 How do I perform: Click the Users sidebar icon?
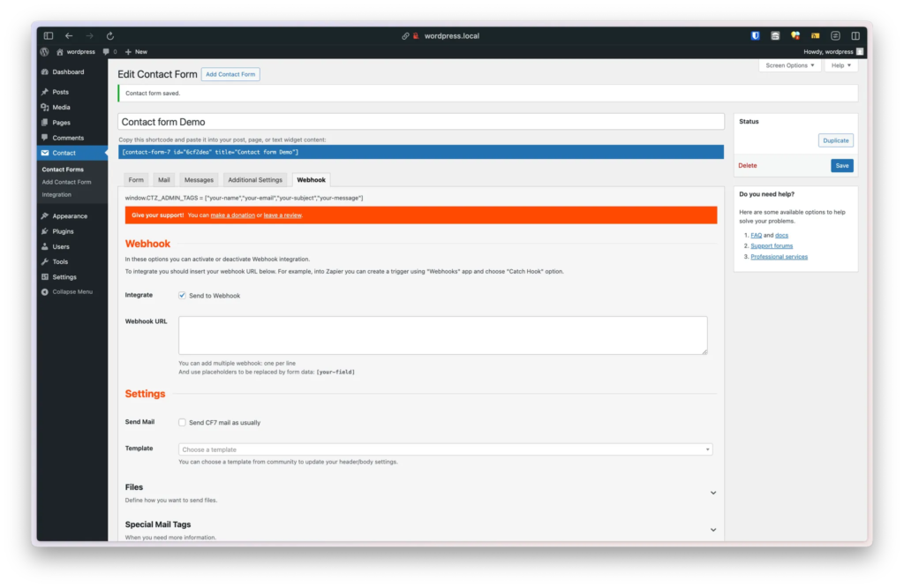coord(45,246)
